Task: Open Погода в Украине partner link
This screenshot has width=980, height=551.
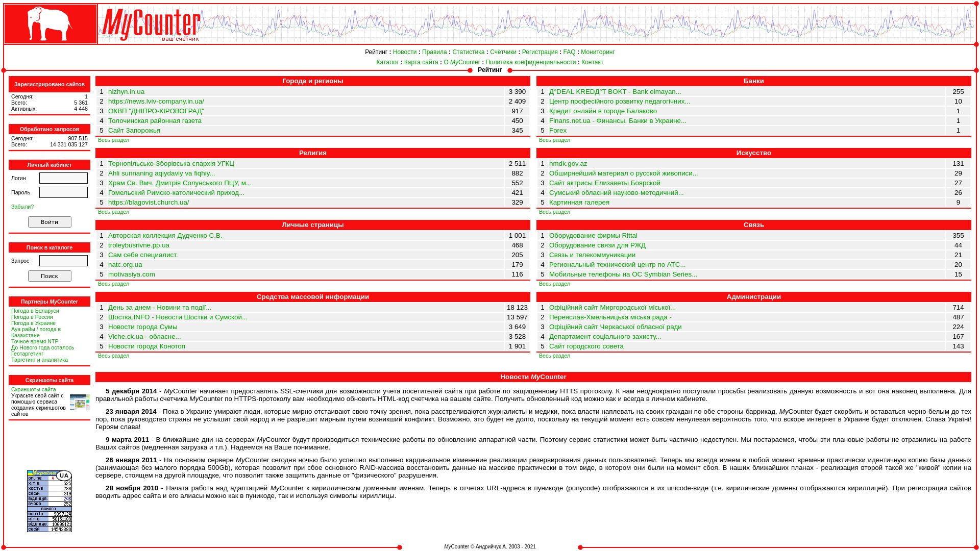Action: 33,323
